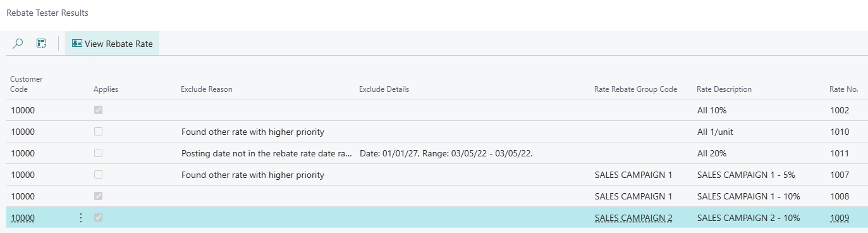Click SALES CAMPAIGN 1 group code for Rate 1008
This screenshot has height=233, width=868.
tap(633, 196)
